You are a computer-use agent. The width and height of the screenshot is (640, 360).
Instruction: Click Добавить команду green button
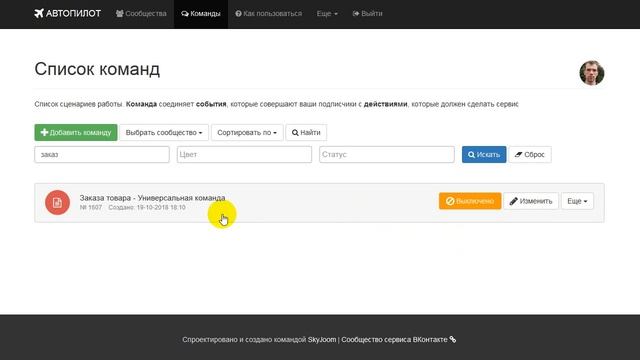click(76, 132)
